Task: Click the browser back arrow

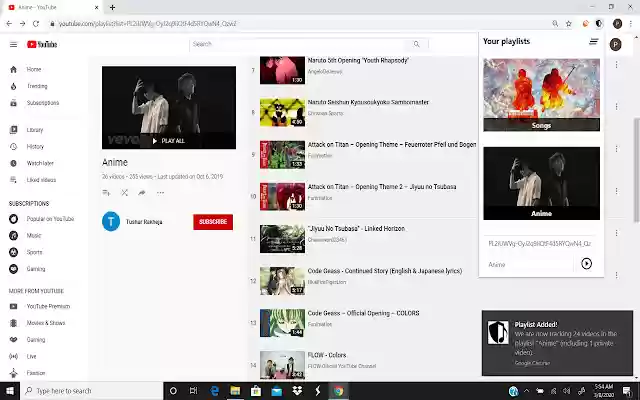Action: tap(9, 24)
